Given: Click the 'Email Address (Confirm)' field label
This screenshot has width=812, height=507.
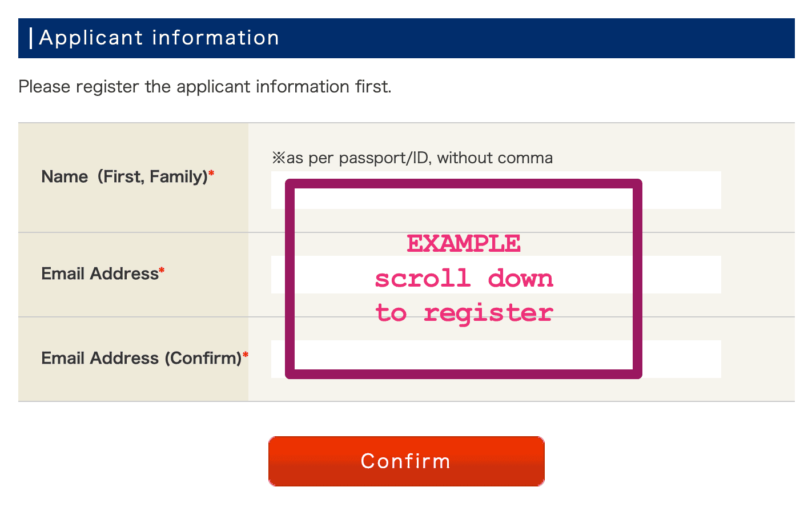Looking at the screenshot, I should click(x=141, y=359).
